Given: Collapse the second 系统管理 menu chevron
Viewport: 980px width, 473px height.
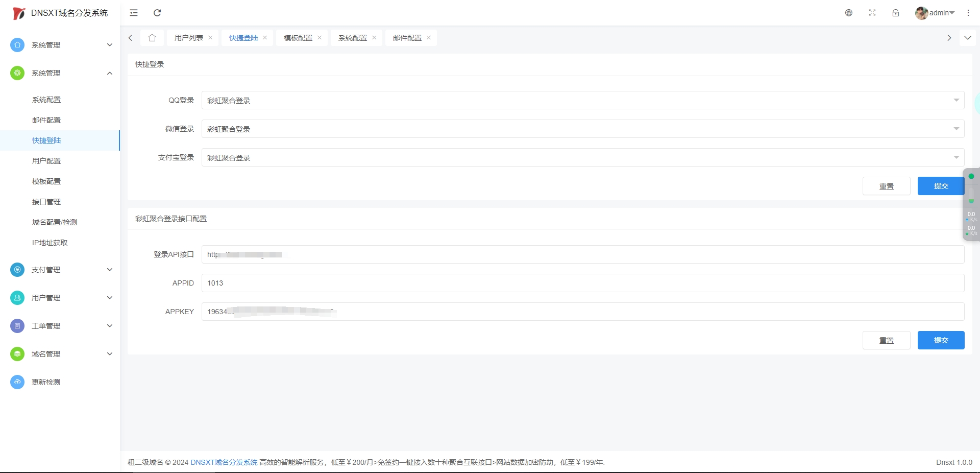Looking at the screenshot, I should coord(110,73).
